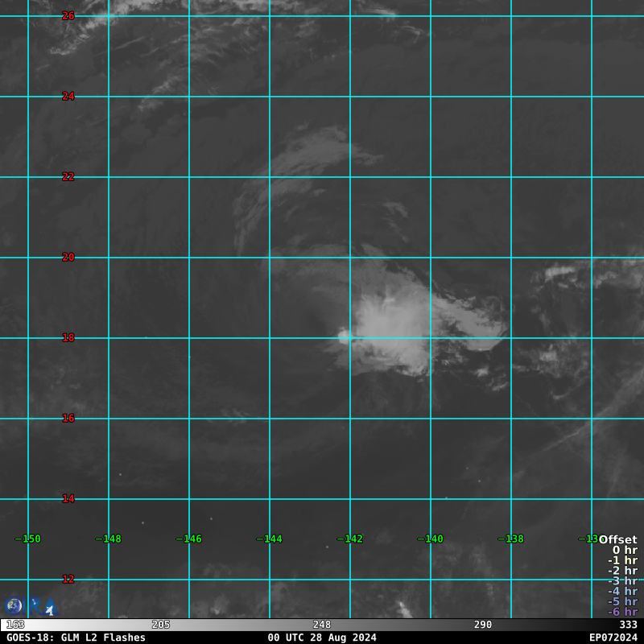Viewport: 644px width, 644px height.
Task: Click the '00 UTC 28 Aug 2024' timestamp
Action: [322, 638]
